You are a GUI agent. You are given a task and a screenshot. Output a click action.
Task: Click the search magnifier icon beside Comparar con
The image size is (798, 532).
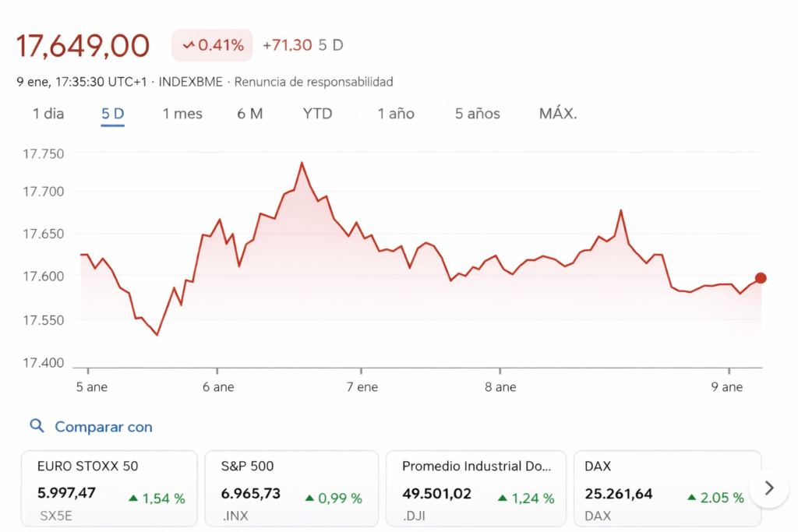tap(37, 426)
